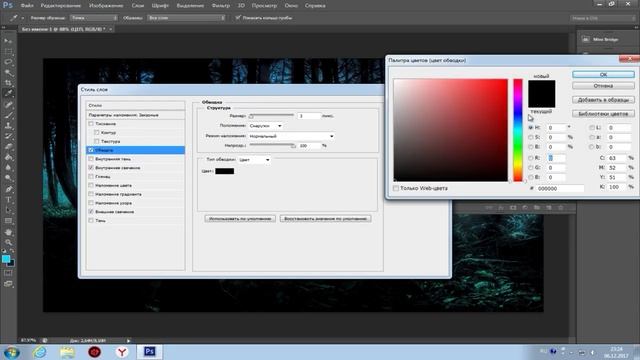Select the Quick Selection tool
Image resolution: width=640 pixels, height=360 pixels.
tap(8, 73)
